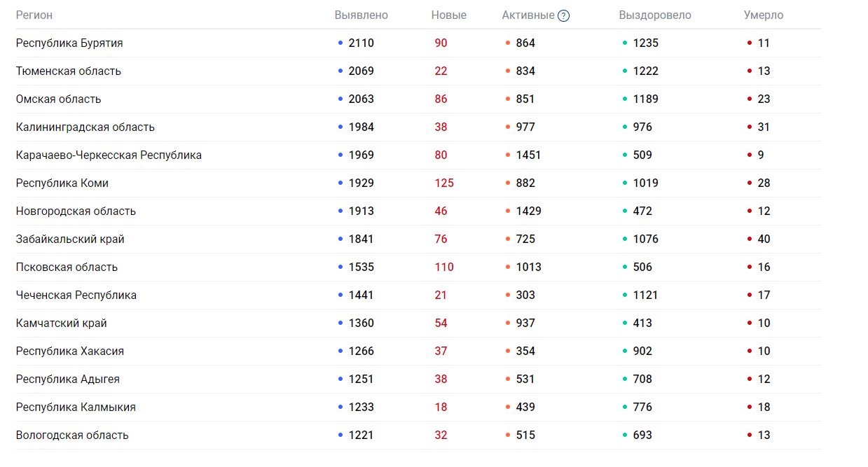Image resolution: width=868 pixels, height=467 pixels.
Task: Open Карачаево-Черкесская Республика entry
Action: tap(109, 155)
